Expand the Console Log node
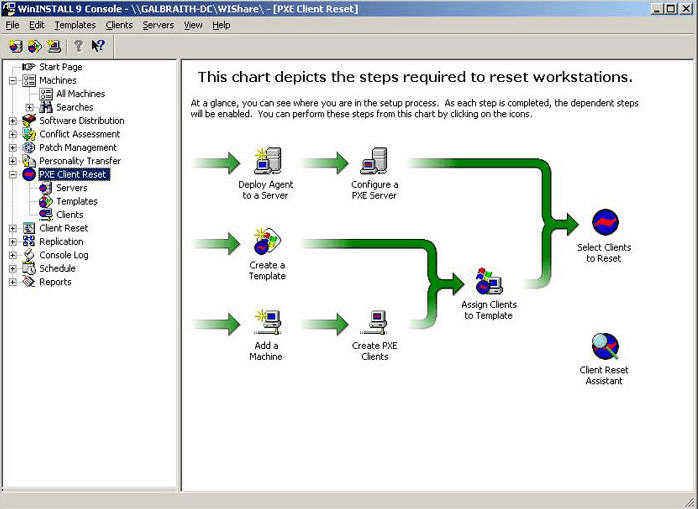698x509 pixels. click(x=13, y=255)
